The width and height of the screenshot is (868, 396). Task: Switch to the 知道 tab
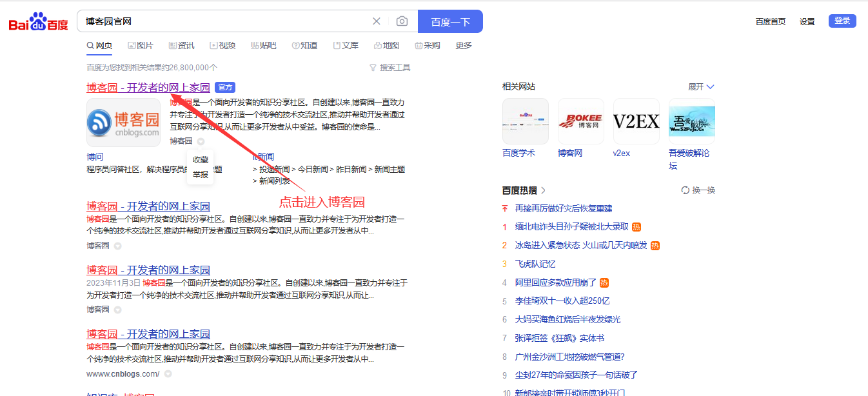(304, 46)
